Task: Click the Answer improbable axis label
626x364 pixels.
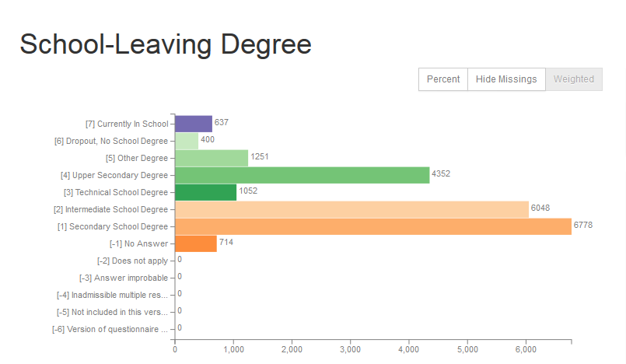Action: pos(124,278)
